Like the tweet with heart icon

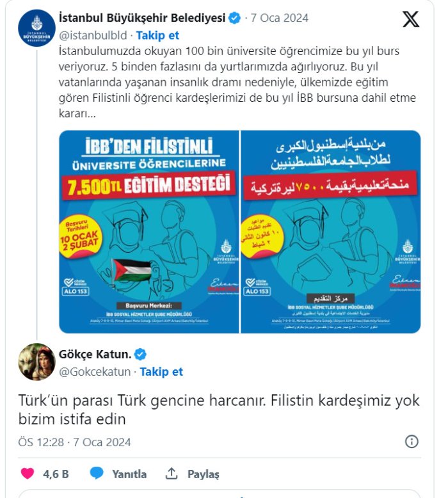click(28, 474)
